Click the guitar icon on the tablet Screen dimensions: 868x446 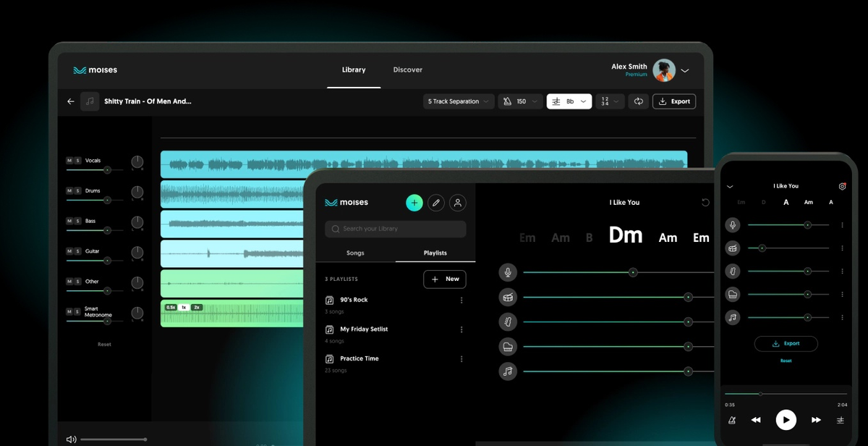(x=508, y=321)
